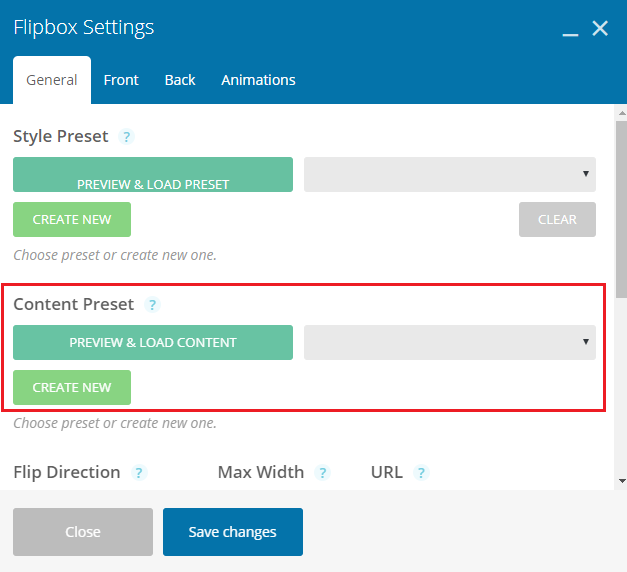Click Preview & Load Preset button

point(153,174)
